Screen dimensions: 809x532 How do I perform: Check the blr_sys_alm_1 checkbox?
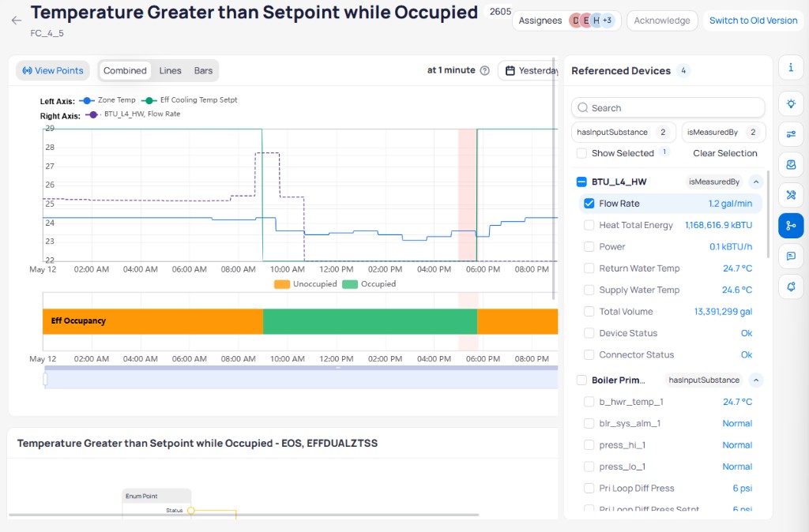(589, 423)
